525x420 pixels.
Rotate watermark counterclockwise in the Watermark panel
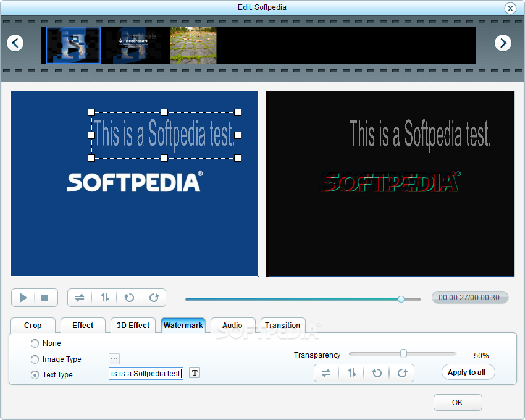(377, 373)
